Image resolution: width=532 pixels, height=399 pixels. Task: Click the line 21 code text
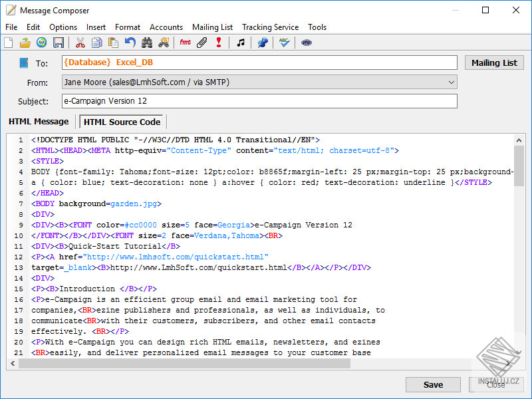click(201, 352)
